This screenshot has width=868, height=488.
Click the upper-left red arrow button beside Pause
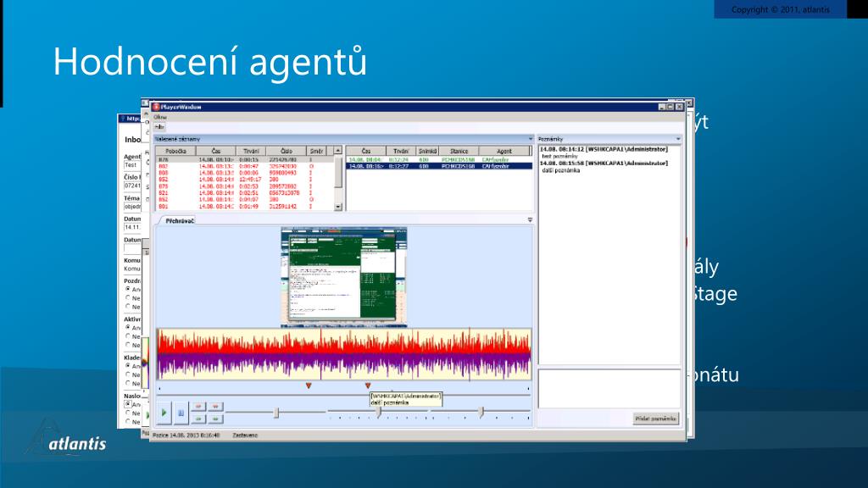click(198, 407)
